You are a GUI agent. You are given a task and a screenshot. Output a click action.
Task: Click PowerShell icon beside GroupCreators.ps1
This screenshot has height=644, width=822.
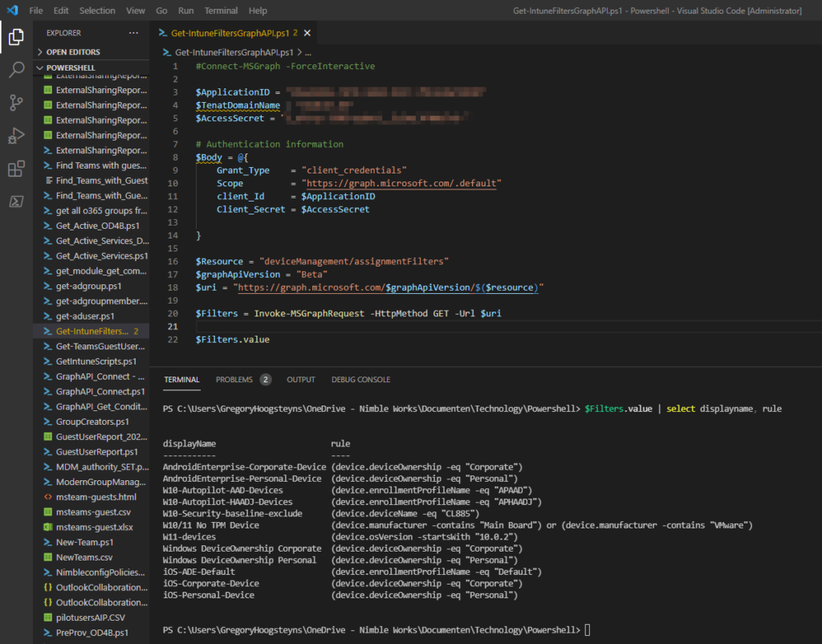click(47, 422)
